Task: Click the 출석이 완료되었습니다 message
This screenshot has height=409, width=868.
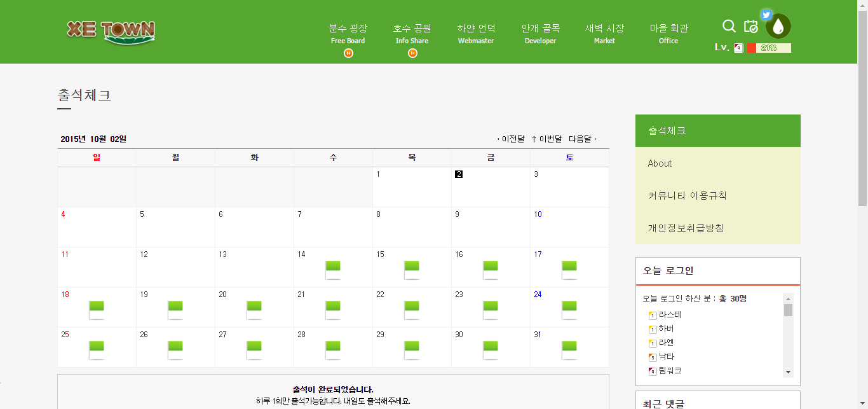Action: pyautogui.click(x=333, y=389)
